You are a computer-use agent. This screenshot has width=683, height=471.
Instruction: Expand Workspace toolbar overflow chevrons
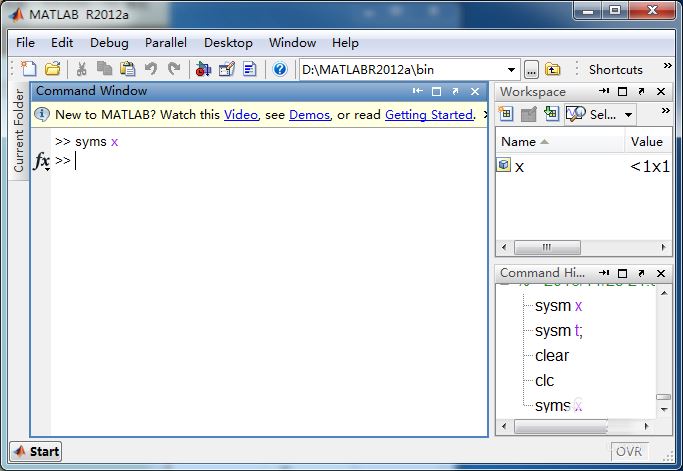coord(665,111)
